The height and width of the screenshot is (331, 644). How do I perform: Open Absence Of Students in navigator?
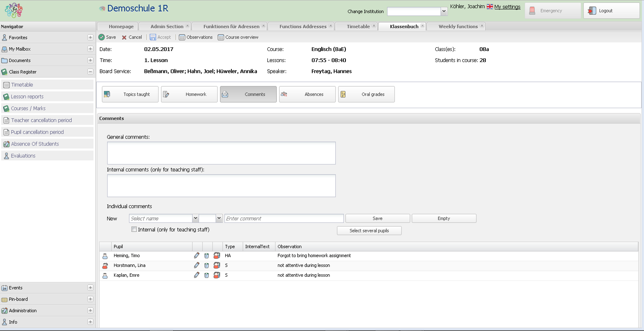(x=35, y=144)
